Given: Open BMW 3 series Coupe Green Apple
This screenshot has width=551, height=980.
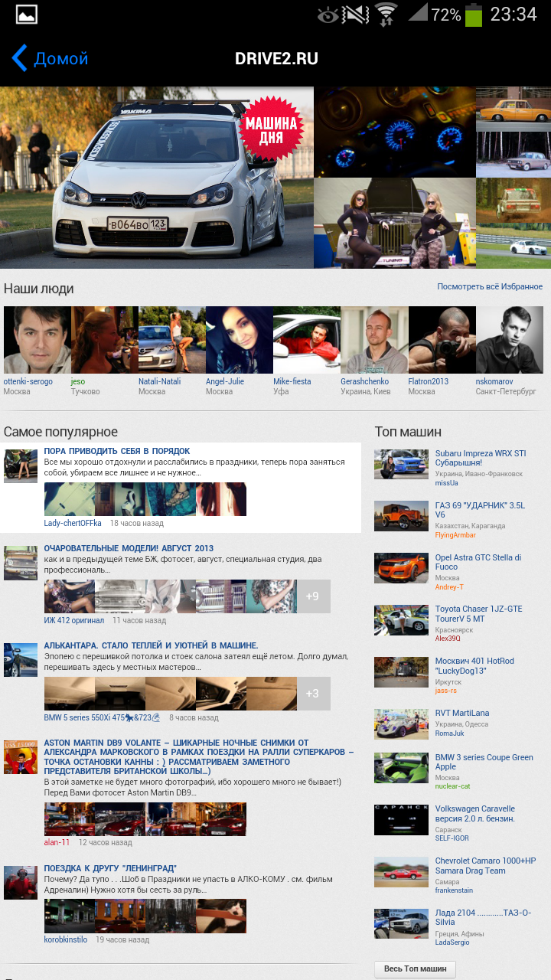Looking at the screenshot, I should 484,762.
